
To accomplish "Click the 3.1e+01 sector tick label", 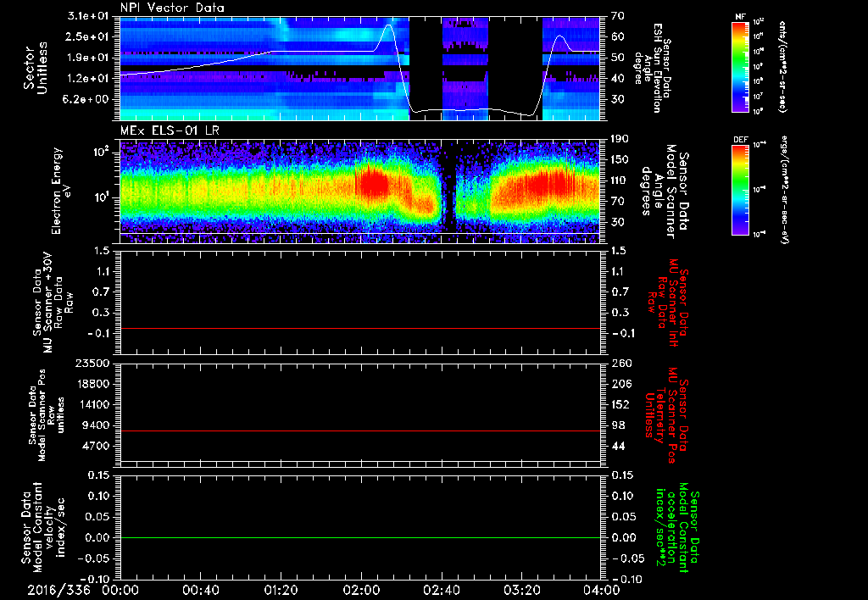I will click(x=90, y=16).
